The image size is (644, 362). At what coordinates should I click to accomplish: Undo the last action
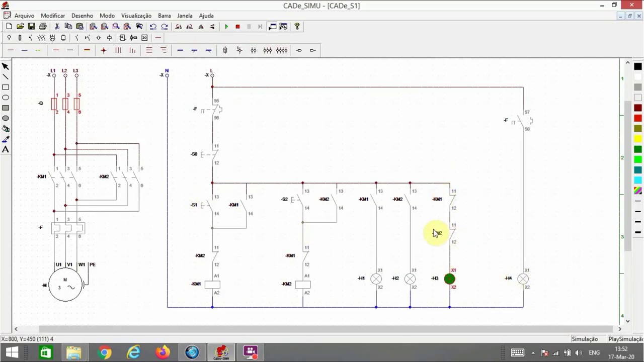coord(153,26)
